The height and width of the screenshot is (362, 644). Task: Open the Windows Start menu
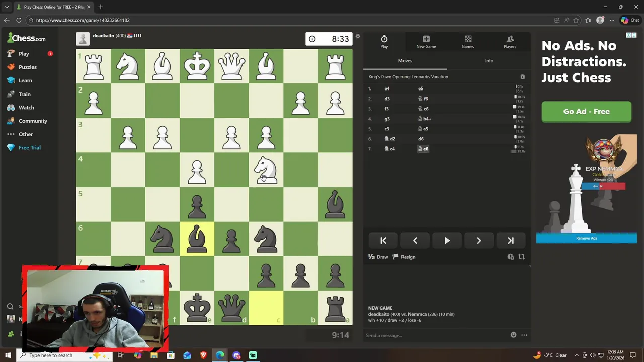(8, 355)
